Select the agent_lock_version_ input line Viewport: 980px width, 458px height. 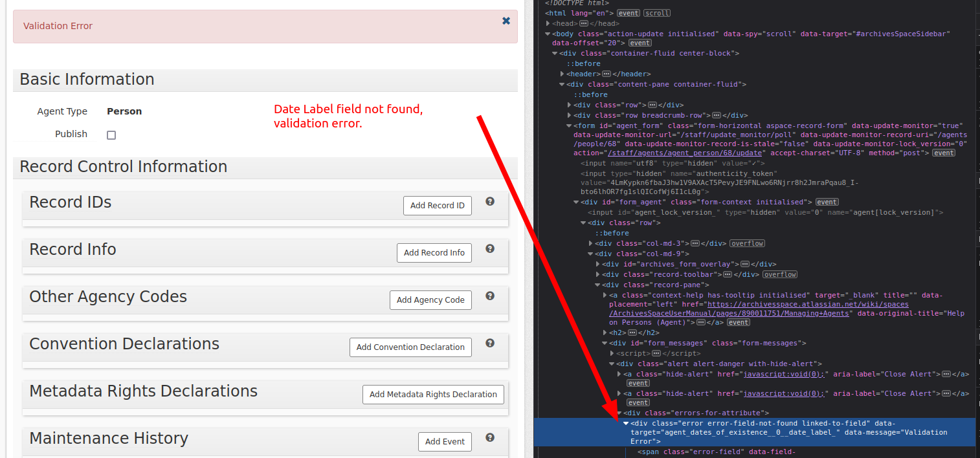click(765, 212)
